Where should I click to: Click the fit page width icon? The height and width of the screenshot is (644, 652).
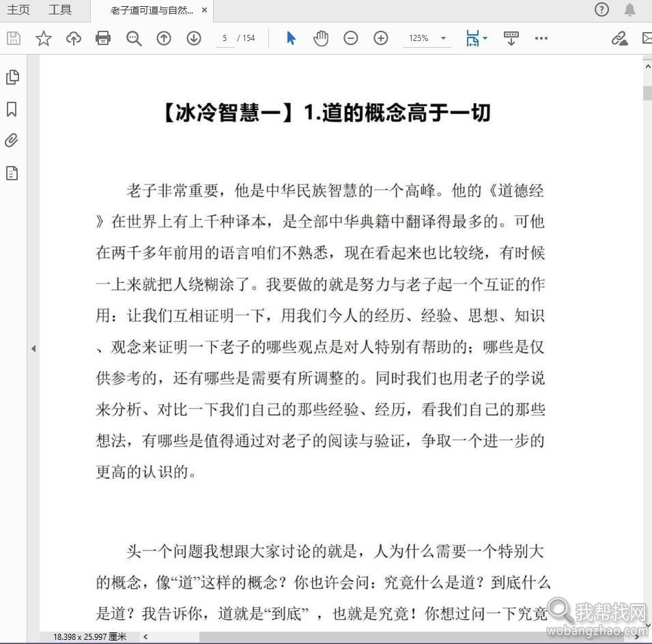[472, 38]
